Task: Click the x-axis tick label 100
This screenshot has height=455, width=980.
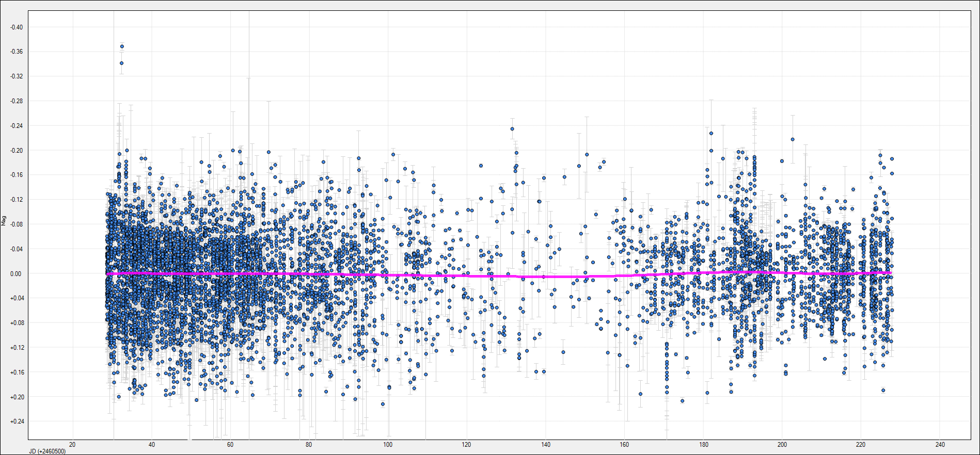Action: coord(388,445)
